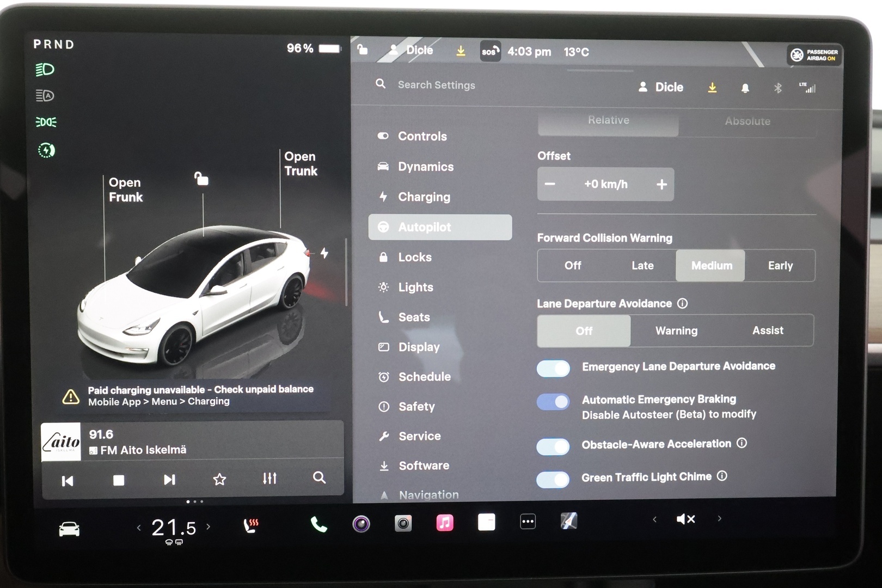Set Forward Collision Warning to Off
The image size is (882, 588).
pyautogui.click(x=573, y=266)
